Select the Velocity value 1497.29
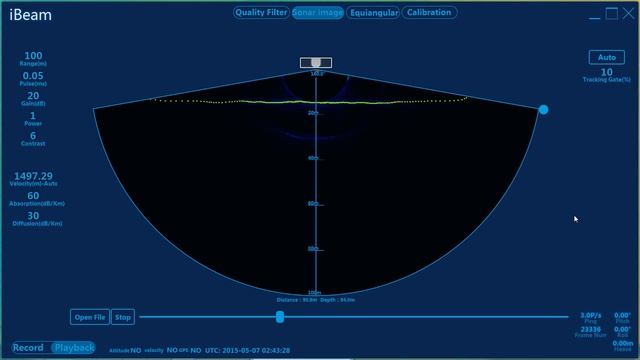The height and width of the screenshot is (360, 640). [x=33, y=176]
